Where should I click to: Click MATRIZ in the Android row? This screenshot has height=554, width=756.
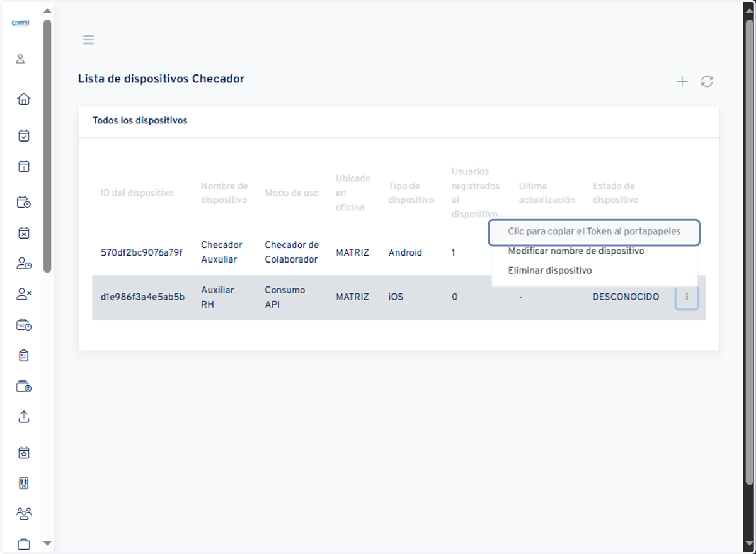(352, 252)
